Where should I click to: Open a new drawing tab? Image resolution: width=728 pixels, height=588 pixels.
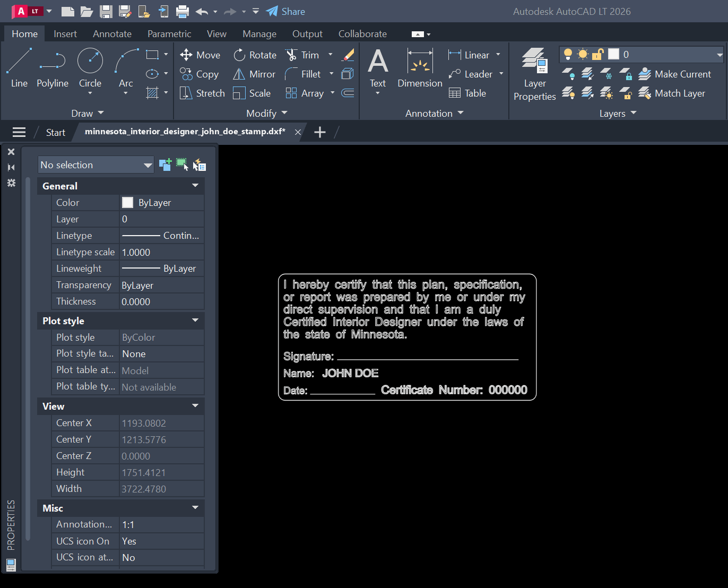(x=320, y=132)
